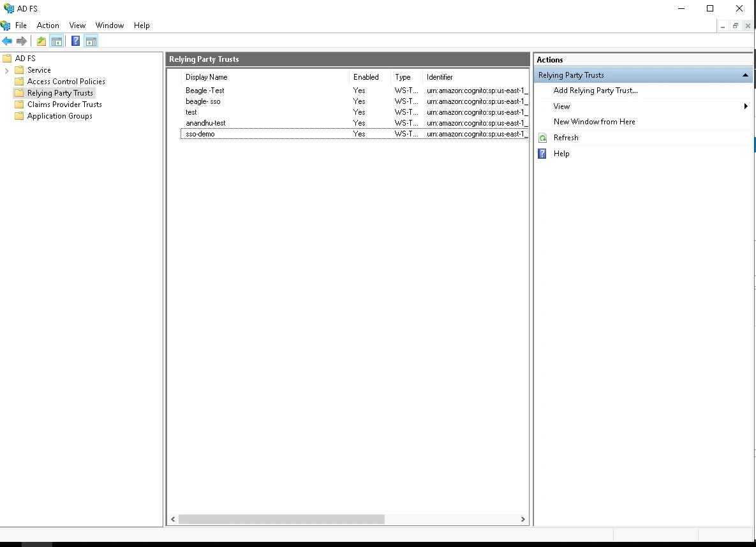756x547 pixels.
Task: Click the horizontal scrollbar thumb
Action: 281,519
